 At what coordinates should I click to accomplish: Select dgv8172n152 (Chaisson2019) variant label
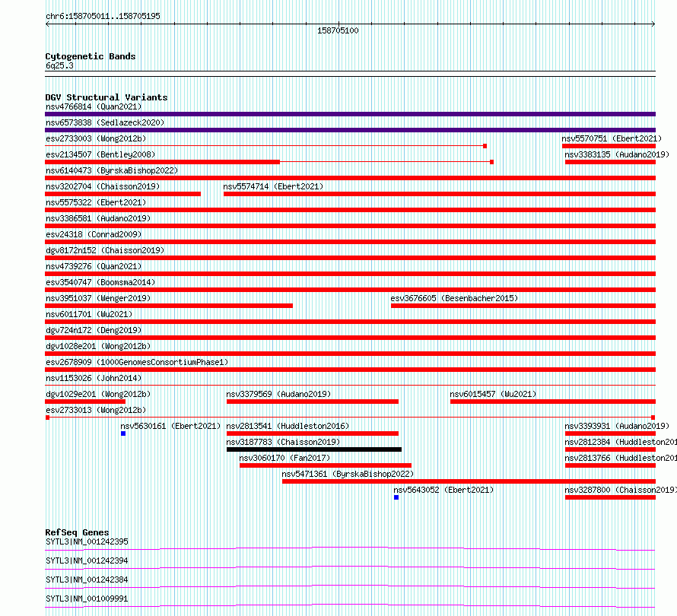tap(105, 250)
